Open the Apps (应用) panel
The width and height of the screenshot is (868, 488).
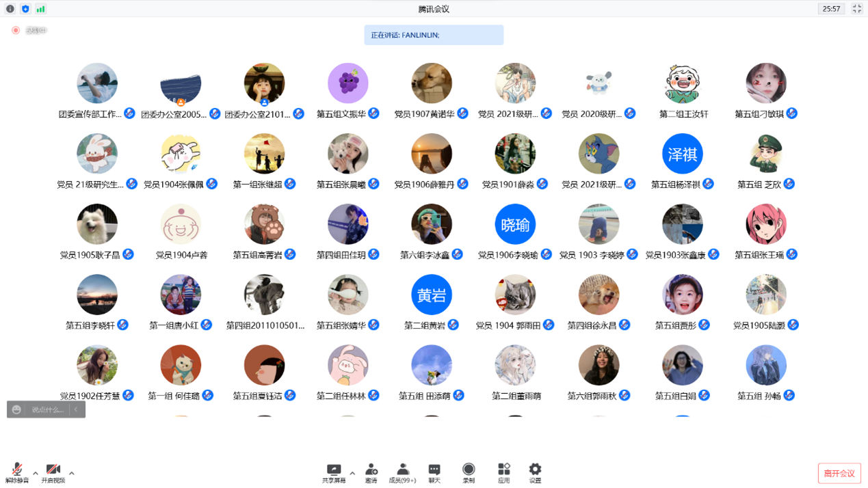click(503, 472)
